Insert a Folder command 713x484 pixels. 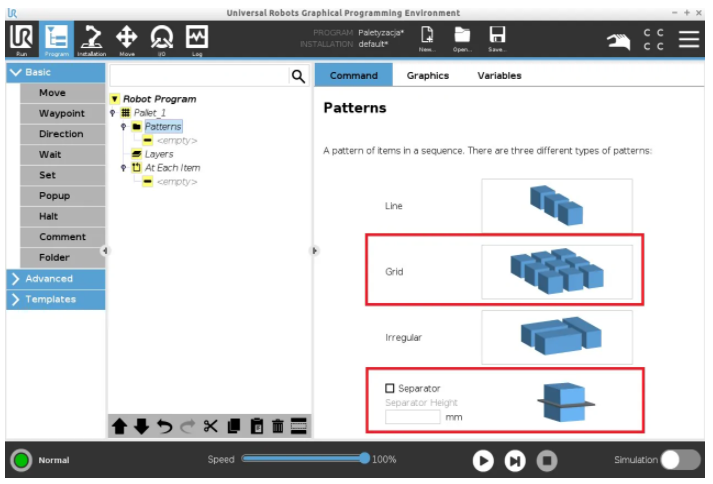[63, 258]
